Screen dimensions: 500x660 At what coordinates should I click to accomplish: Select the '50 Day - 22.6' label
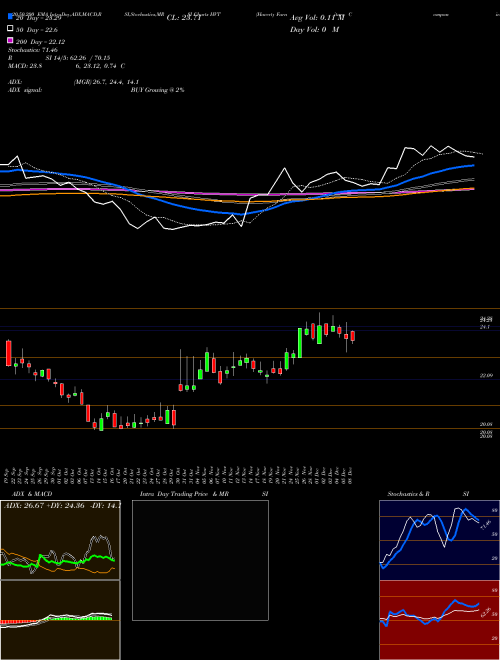click(x=37, y=29)
